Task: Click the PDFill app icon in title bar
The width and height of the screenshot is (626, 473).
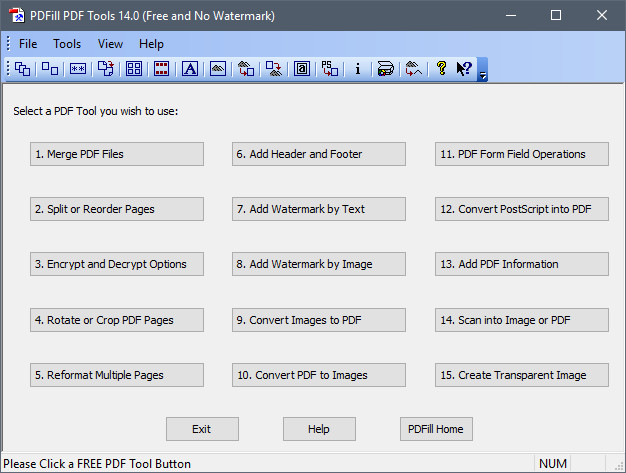Action: [x=17, y=16]
